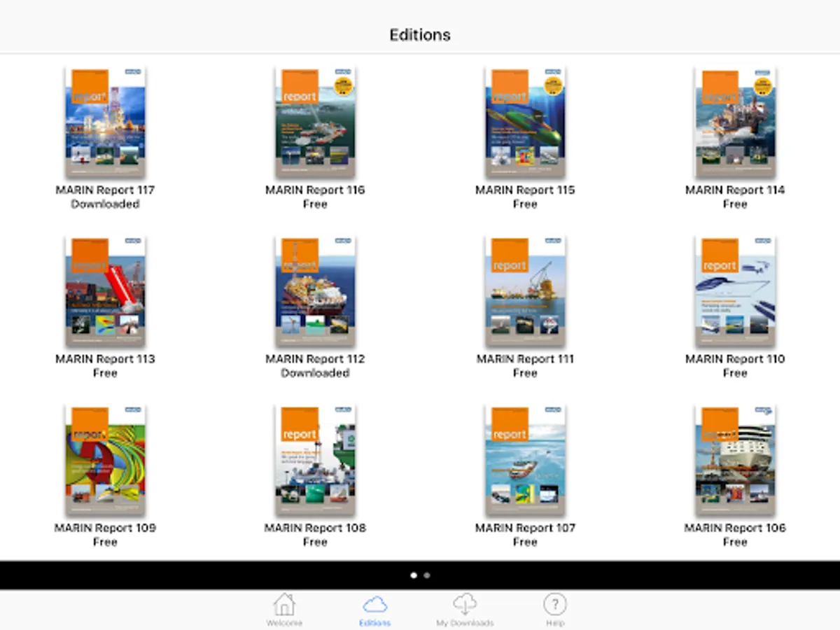840x630 pixels.
Task: Open MARIN Report 116 cover thumbnail
Action: (x=315, y=122)
